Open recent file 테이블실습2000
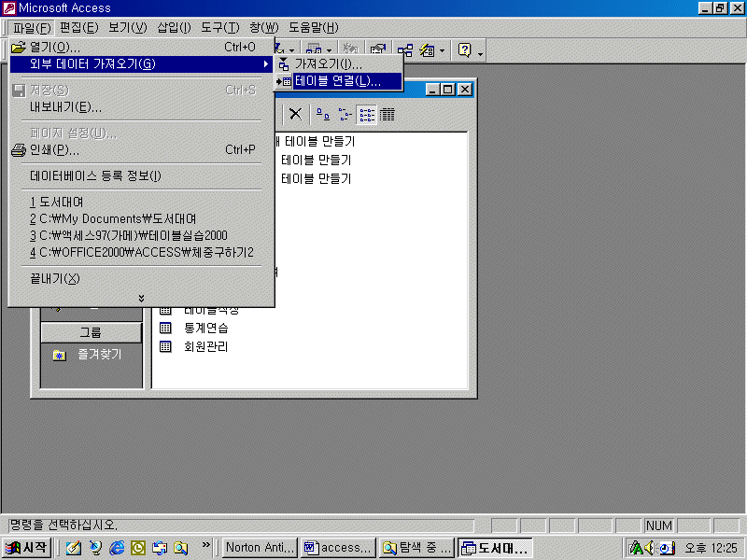 [142, 236]
